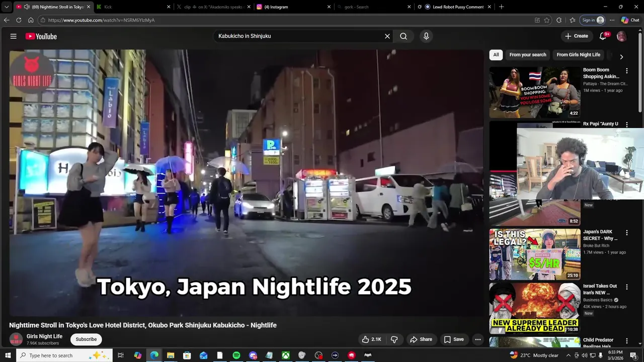Open Copilot Chat in browser

pos(630,20)
